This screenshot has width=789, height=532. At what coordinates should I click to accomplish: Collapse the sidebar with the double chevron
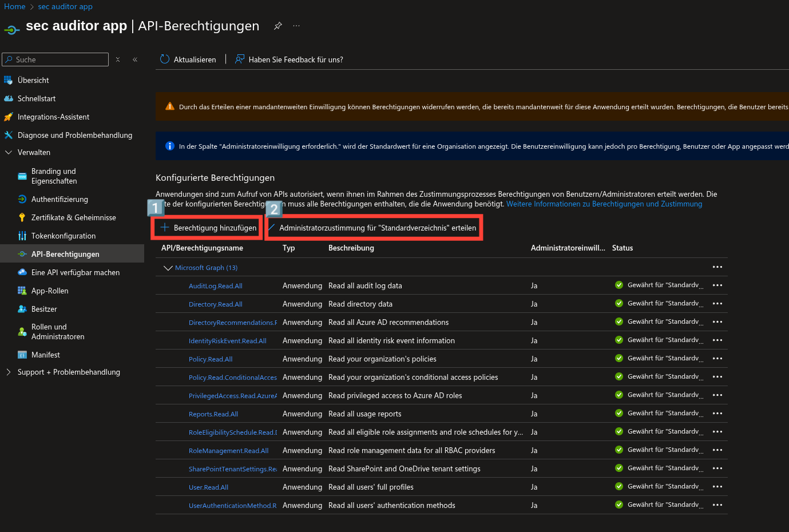point(135,59)
